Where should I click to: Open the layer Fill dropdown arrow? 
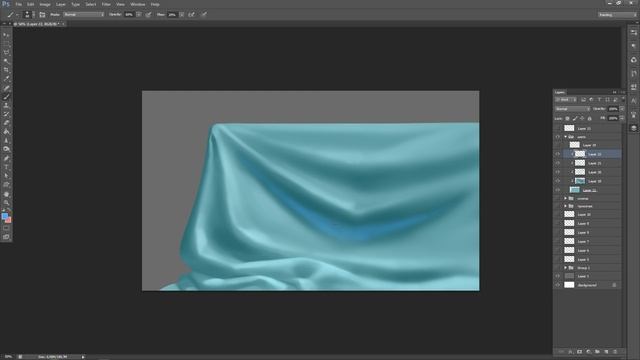point(622,118)
